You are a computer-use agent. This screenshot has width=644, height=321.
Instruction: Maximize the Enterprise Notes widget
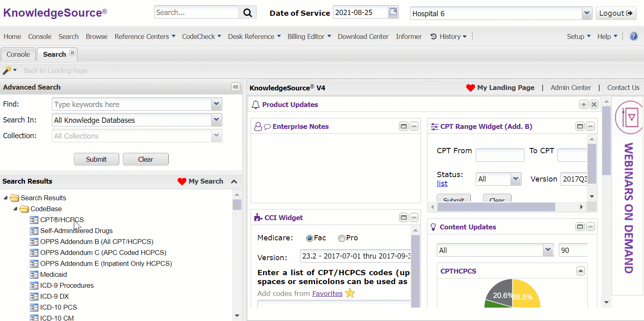point(404,126)
